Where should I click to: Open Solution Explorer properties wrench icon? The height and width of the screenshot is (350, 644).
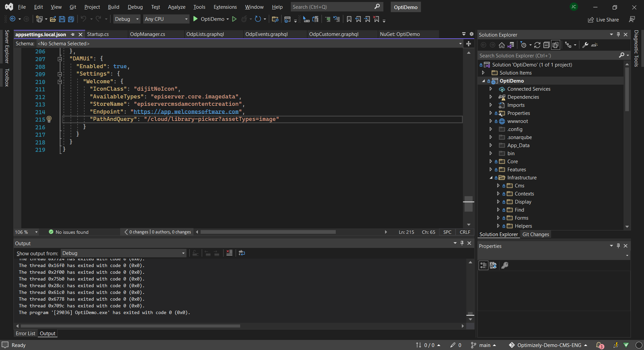pyautogui.click(x=585, y=45)
